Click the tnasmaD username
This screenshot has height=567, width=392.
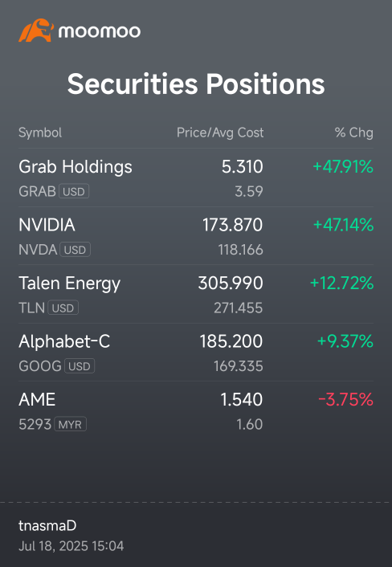(x=47, y=526)
